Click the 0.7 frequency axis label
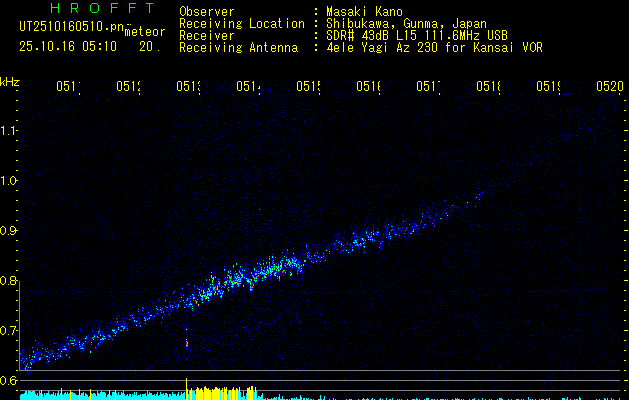The height and width of the screenshot is (400, 629). point(9,330)
